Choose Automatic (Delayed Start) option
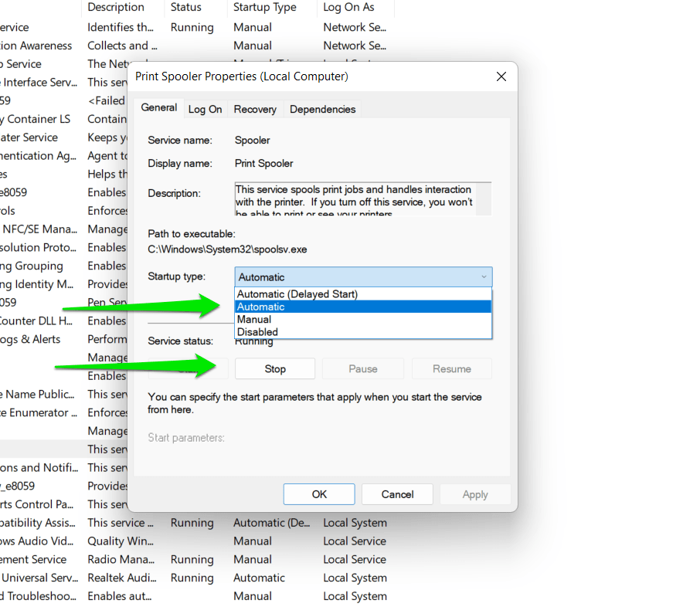 point(362,294)
